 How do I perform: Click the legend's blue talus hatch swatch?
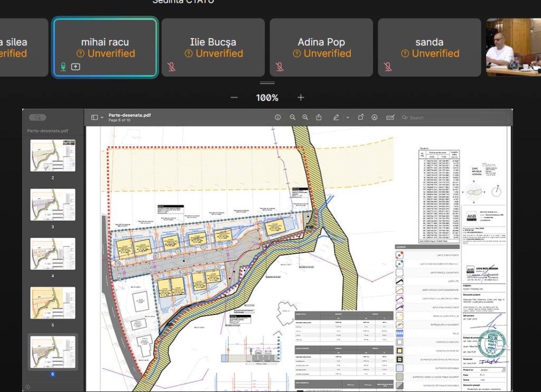tap(399, 333)
